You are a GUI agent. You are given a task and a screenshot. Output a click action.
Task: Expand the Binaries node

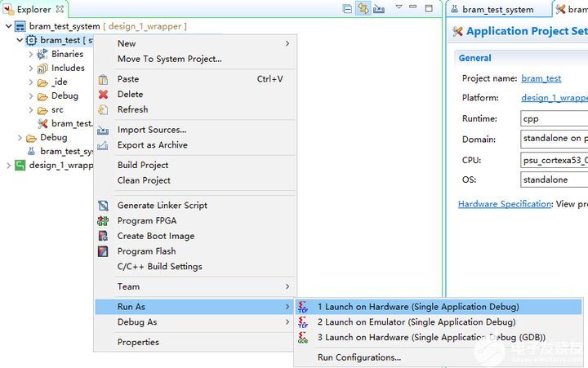click(x=31, y=55)
